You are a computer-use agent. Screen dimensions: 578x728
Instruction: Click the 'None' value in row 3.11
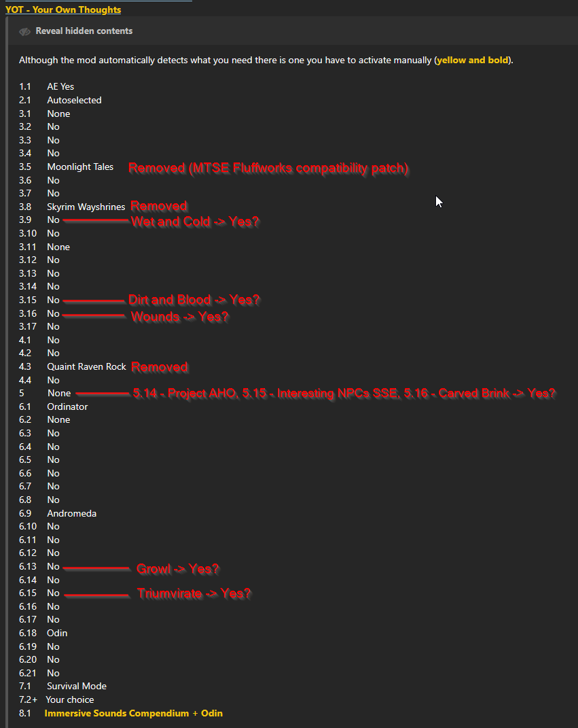pyautogui.click(x=58, y=247)
